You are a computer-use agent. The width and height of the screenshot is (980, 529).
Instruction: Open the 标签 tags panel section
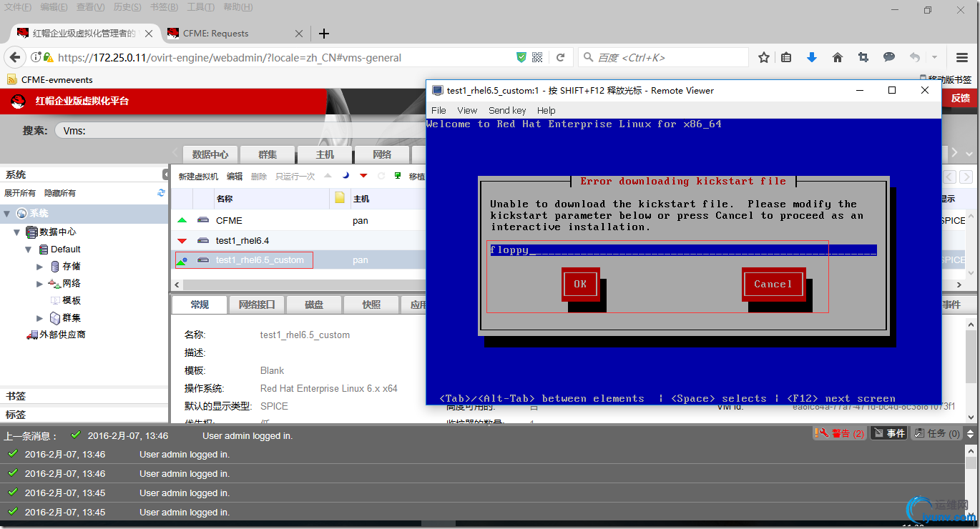coord(84,415)
